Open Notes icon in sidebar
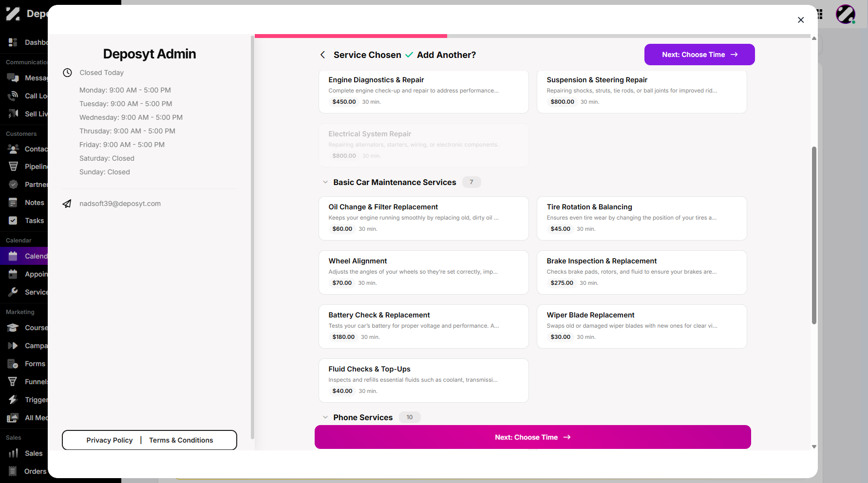868x483 pixels. click(x=13, y=203)
